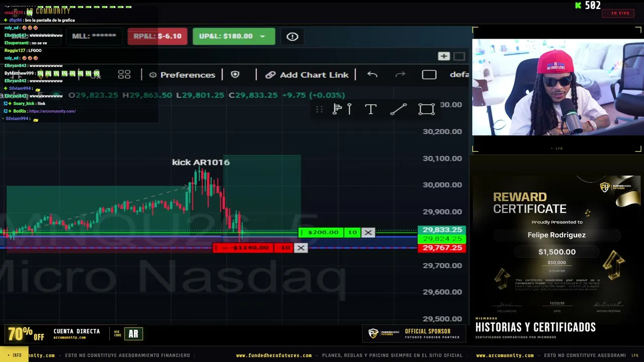Open chart Preferences
644x362 pixels.
182,75
